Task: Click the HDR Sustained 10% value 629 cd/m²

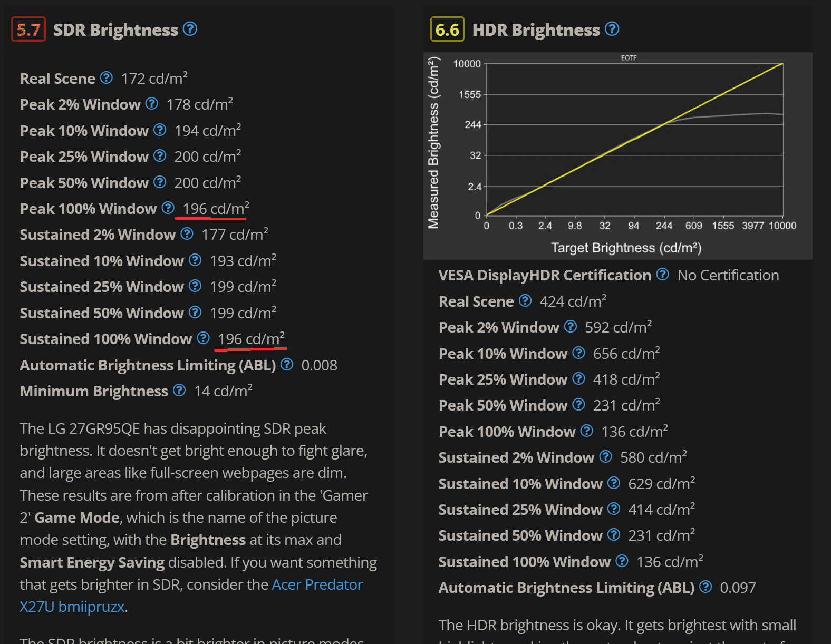Action: [662, 483]
